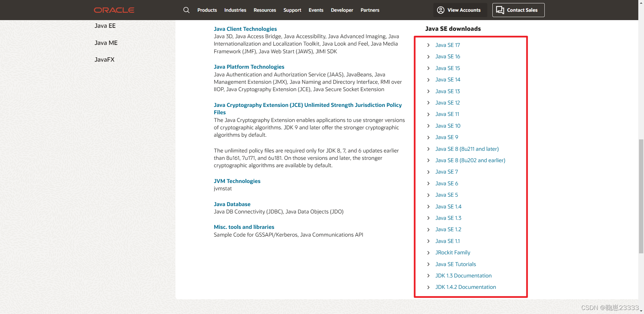Viewport: 644px width, 314px height.
Task: Open the Java SE 11 download link
Action: [447, 114]
